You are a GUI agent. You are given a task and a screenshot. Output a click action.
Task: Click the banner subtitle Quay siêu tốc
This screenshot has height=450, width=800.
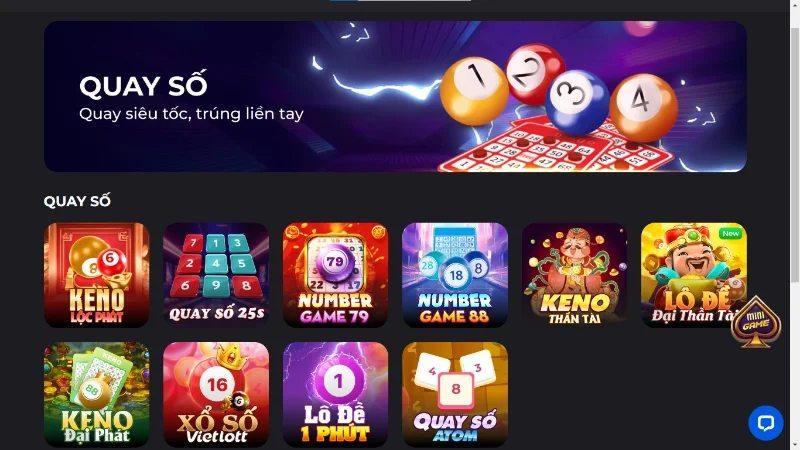coord(191,114)
